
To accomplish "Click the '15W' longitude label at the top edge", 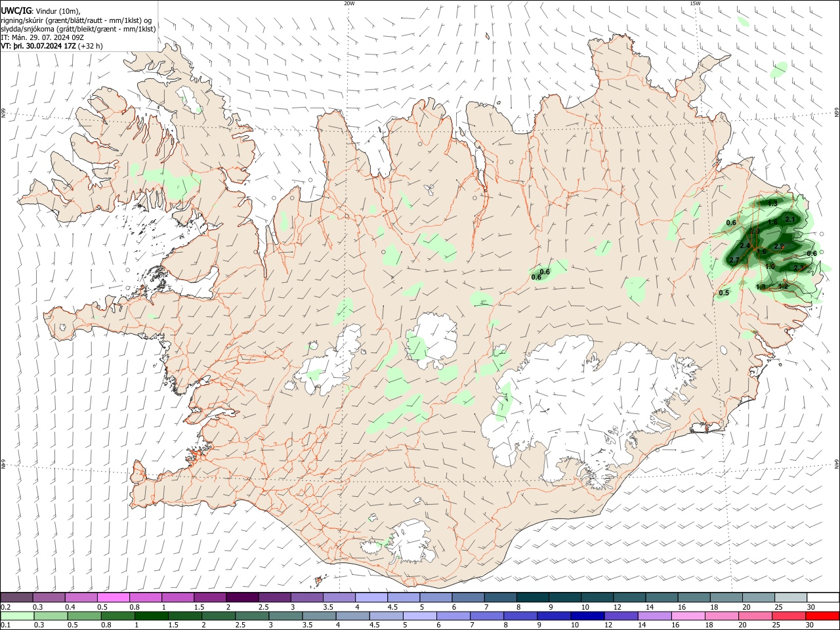I will point(695,3).
